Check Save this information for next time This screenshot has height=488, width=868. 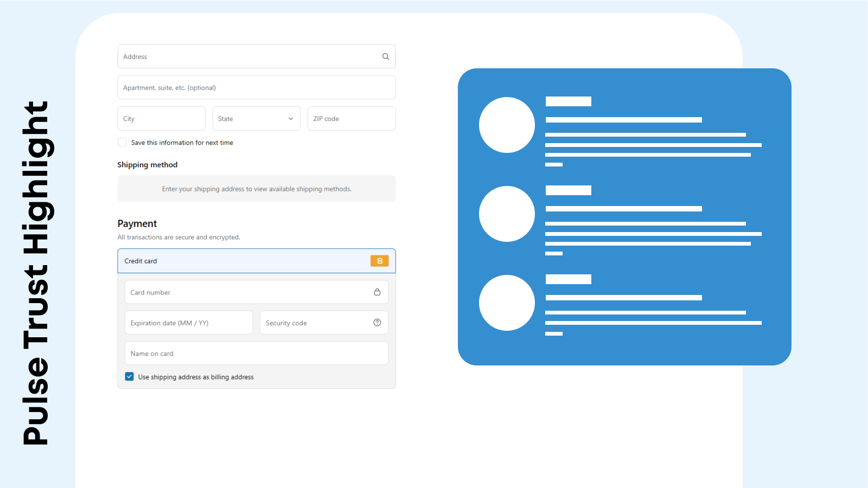[122, 142]
